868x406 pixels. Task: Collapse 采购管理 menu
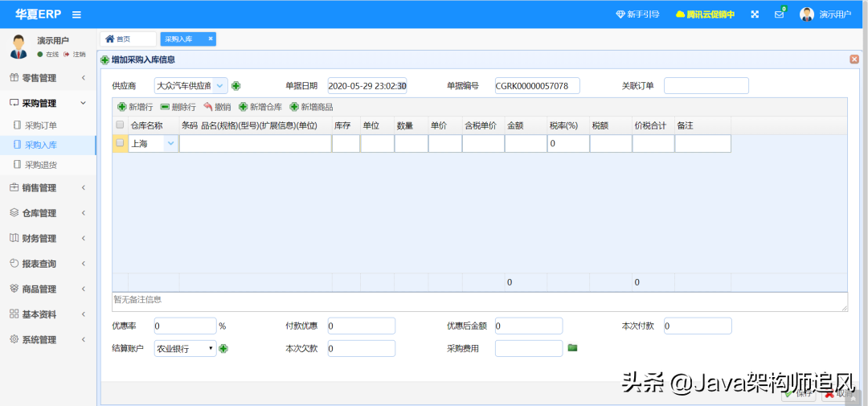[x=48, y=103]
